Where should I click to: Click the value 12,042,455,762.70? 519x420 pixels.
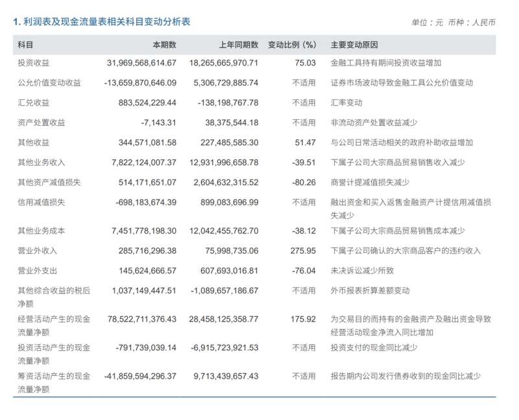[224, 231]
